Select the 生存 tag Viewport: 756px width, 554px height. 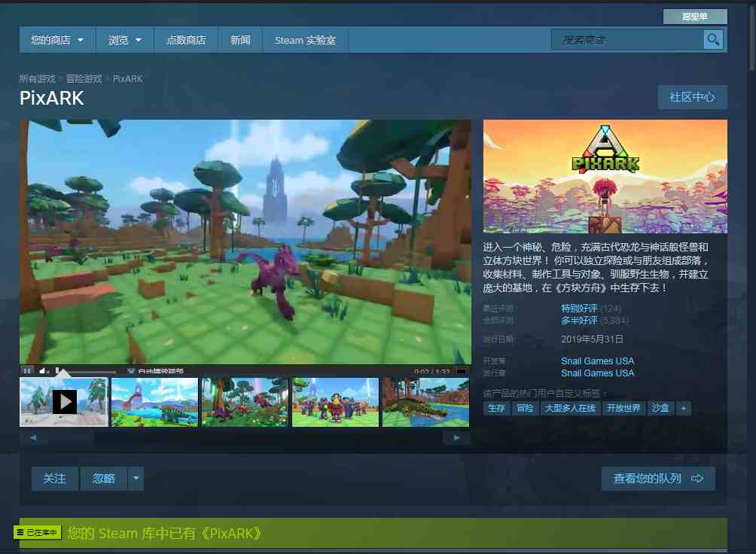[x=497, y=409]
